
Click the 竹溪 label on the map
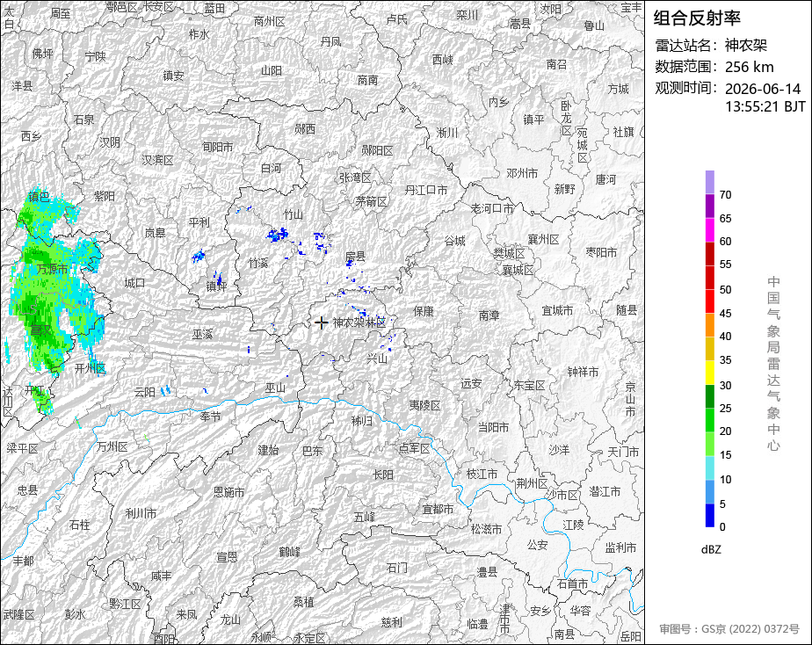[x=257, y=263]
